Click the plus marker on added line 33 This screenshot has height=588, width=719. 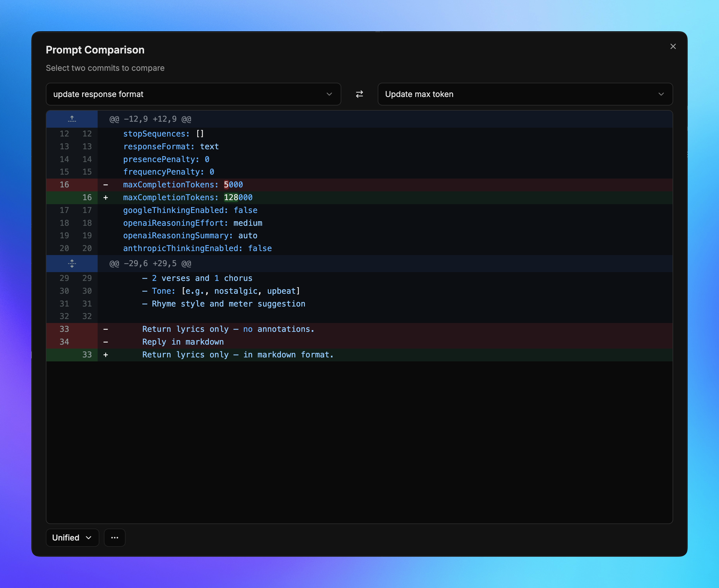click(x=106, y=355)
